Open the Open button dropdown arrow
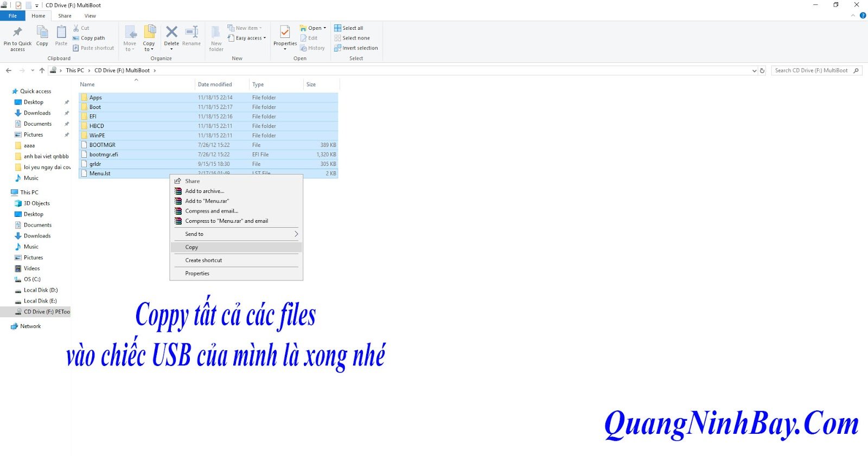Screen dimensions: 868x456 coord(325,28)
